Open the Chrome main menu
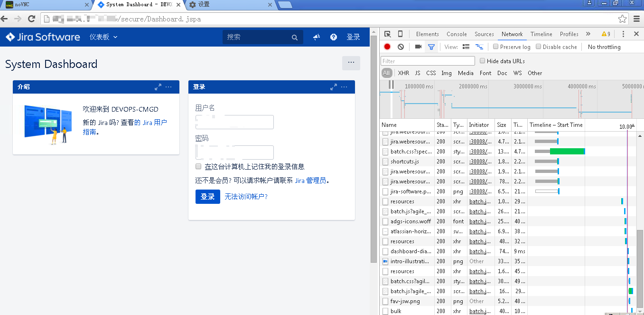This screenshot has height=315, width=644. (x=637, y=19)
